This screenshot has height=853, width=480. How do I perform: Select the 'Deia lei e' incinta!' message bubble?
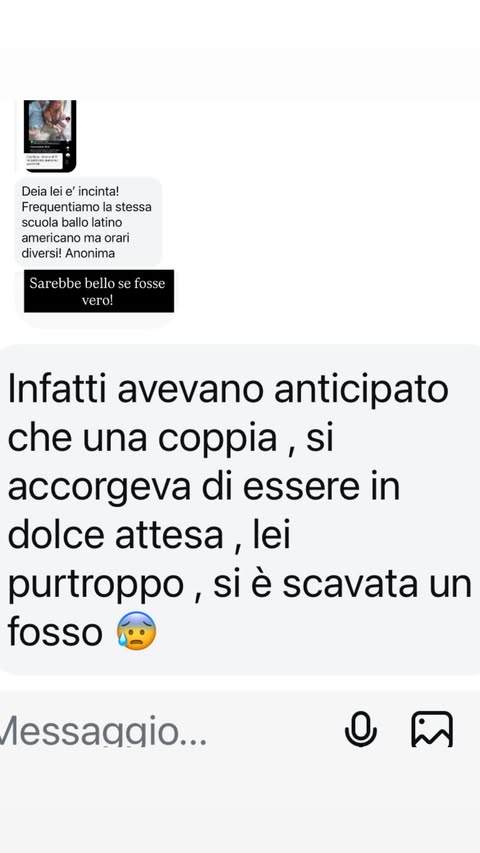pos(88,222)
